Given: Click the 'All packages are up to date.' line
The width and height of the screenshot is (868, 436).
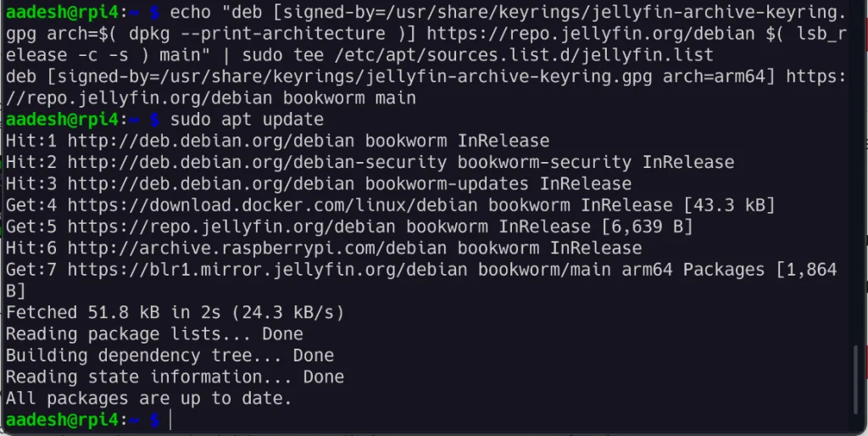Looking at the screenshot, I should coord(148,399).
